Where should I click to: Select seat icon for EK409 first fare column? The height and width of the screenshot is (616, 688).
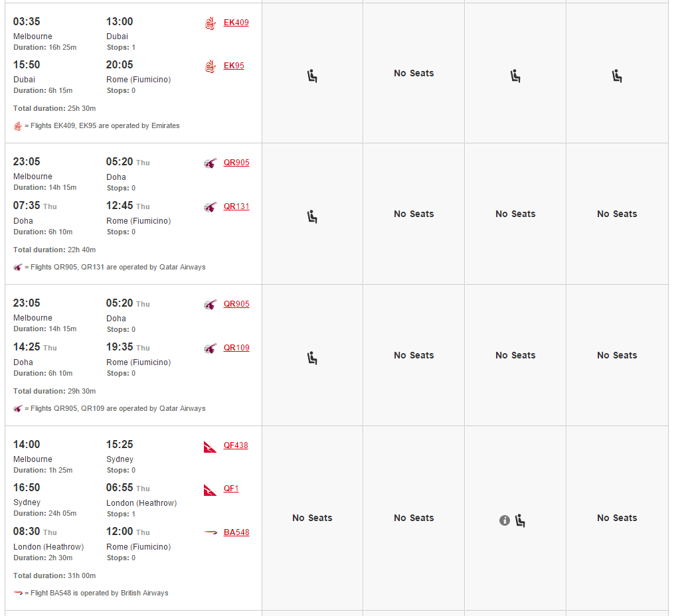[312, 76]
